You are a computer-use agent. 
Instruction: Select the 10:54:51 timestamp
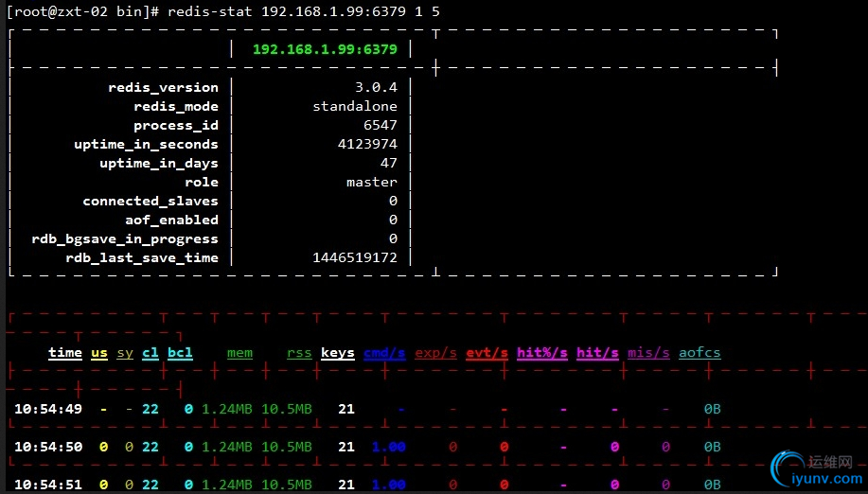(48, 485)
